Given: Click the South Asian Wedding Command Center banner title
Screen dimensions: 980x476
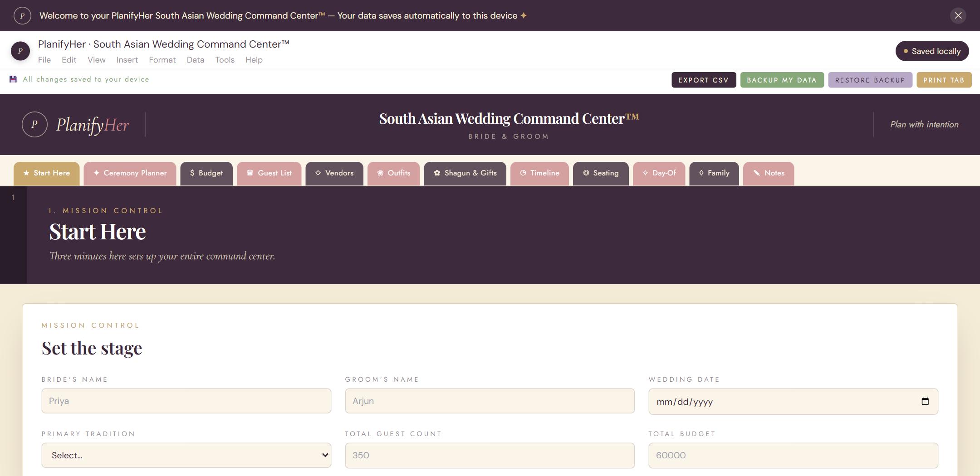Looking at the screenshot, I should pyautogui.click(x=509, y=118).
